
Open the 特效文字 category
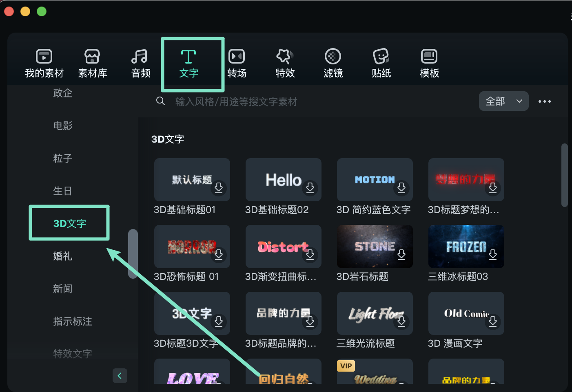coord(72,354)
